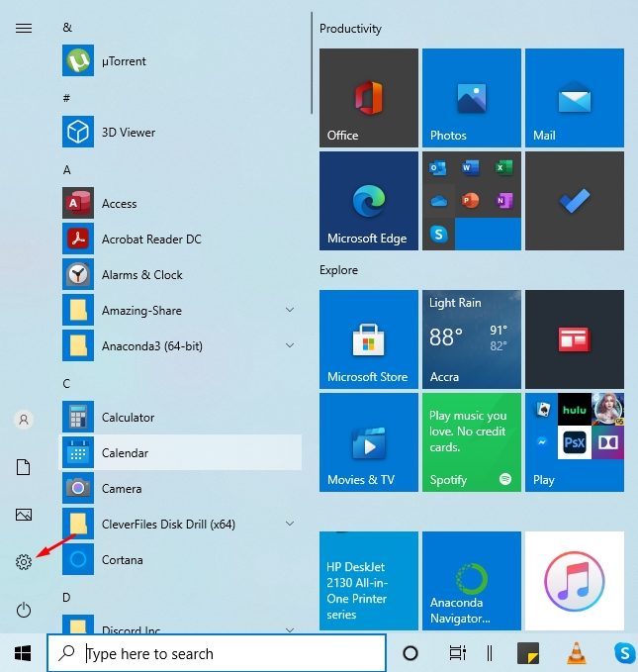Open Acrobat Reader DC
638x672 pixels.
click(180, 239)
